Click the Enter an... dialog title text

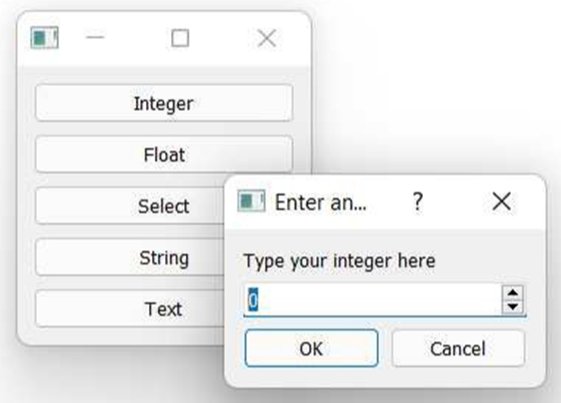point(321,202)
